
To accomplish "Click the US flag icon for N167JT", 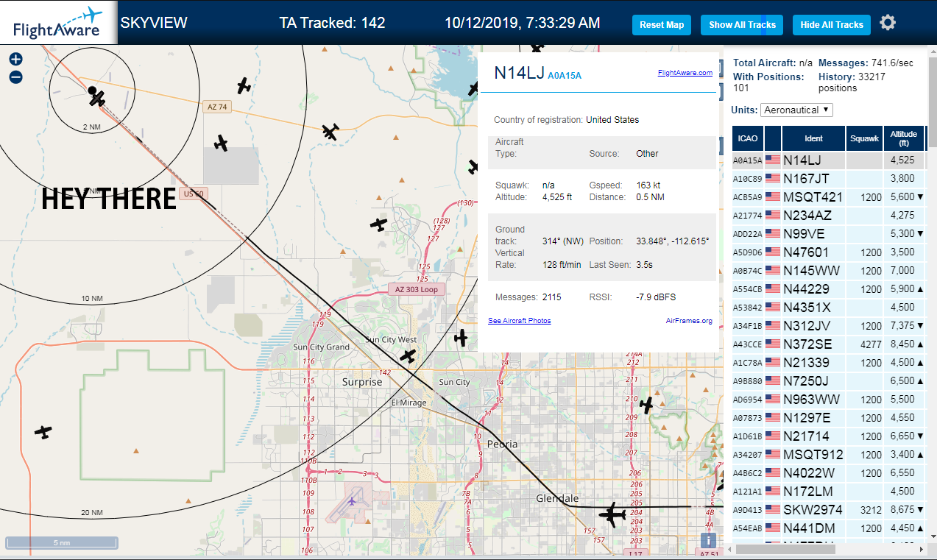I will click(773, 178).
